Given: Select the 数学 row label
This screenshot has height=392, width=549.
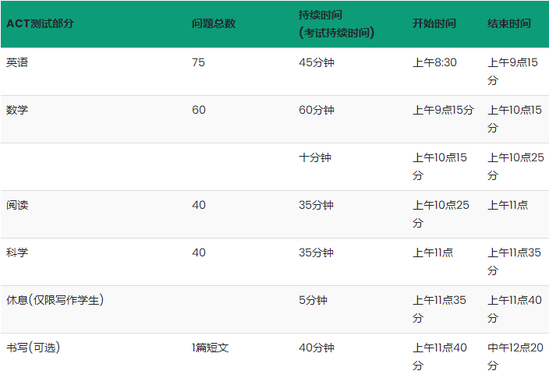Looking at the screenshot, I should (17, 110).
